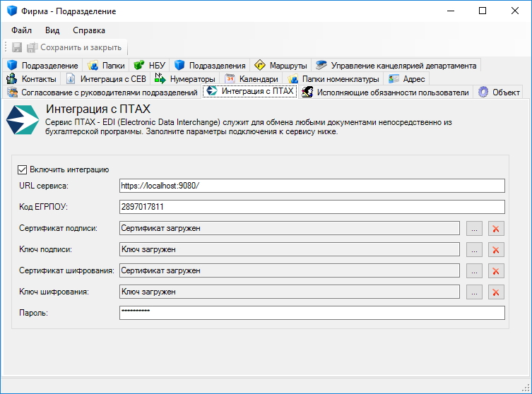532x394 pixels.
Task: Click the large ПТАХ bird logo
Action: (x=23, y=120)
